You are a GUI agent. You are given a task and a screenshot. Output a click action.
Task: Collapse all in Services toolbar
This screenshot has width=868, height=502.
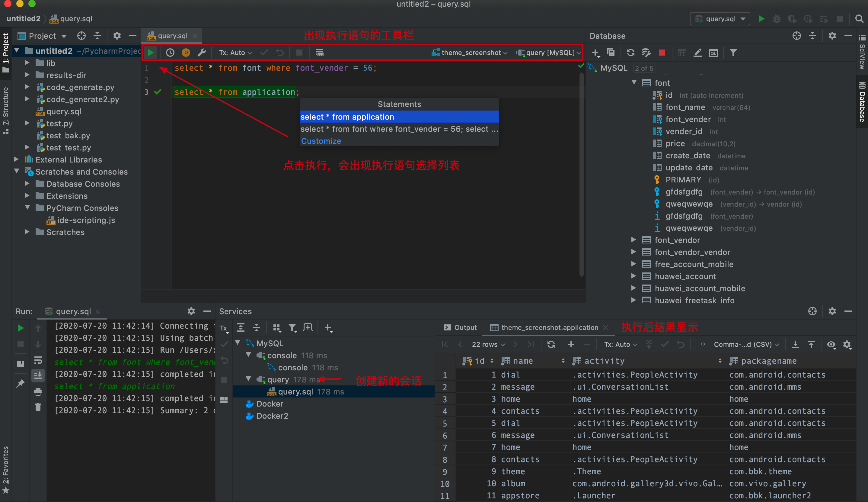click(x=257, y=327)
